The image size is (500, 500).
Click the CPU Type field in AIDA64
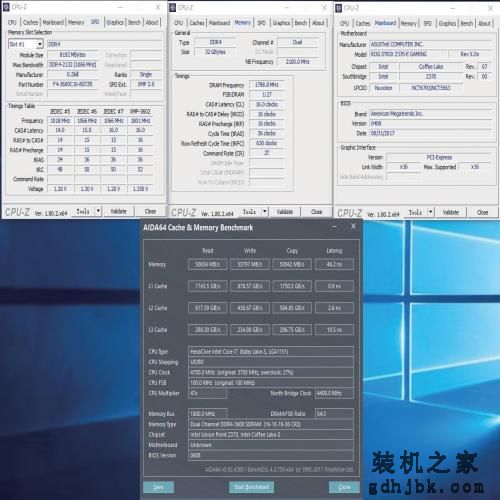[271, 352]
